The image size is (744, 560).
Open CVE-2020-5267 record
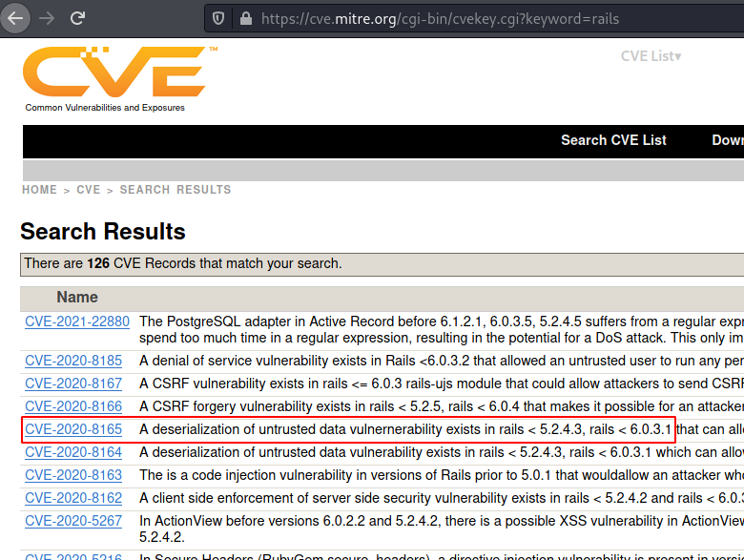click(73, 521)
